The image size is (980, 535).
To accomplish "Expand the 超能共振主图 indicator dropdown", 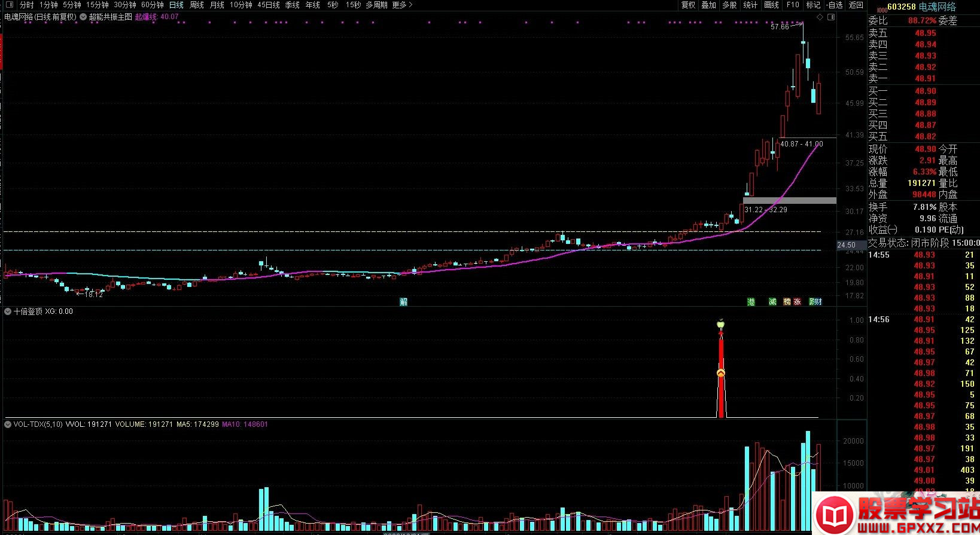I will (83, 17).
